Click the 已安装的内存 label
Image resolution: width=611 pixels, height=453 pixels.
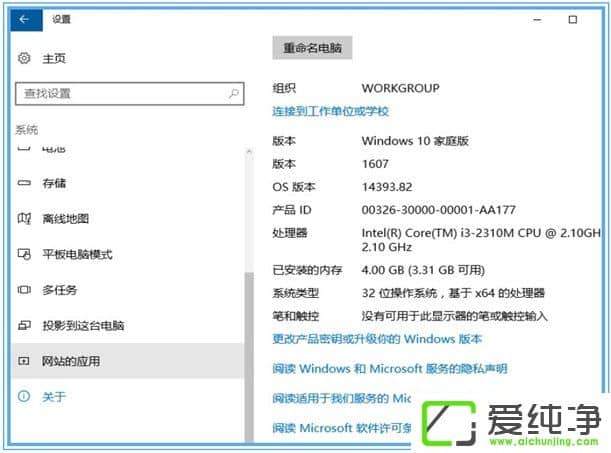[x=307, y=270]
